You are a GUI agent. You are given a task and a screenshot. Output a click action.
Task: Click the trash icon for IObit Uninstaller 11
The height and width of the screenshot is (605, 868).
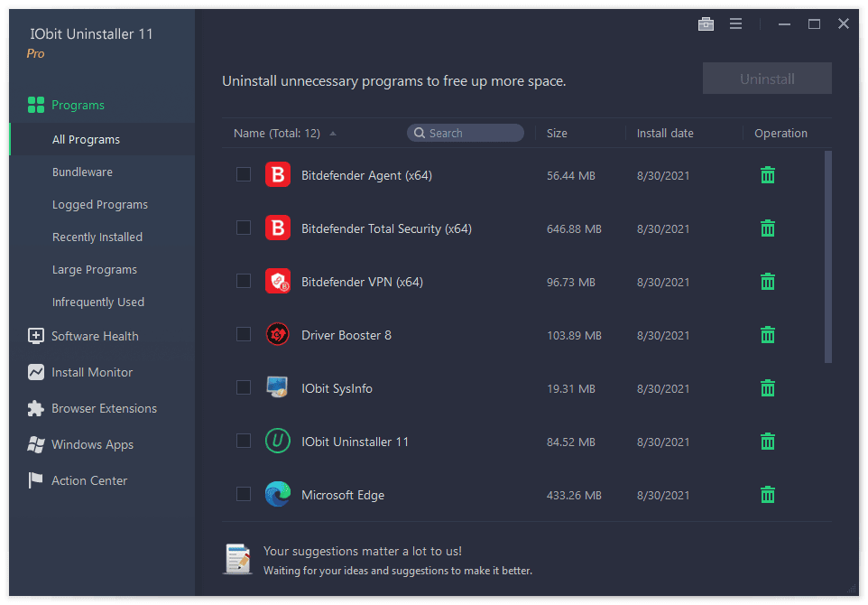767,441
